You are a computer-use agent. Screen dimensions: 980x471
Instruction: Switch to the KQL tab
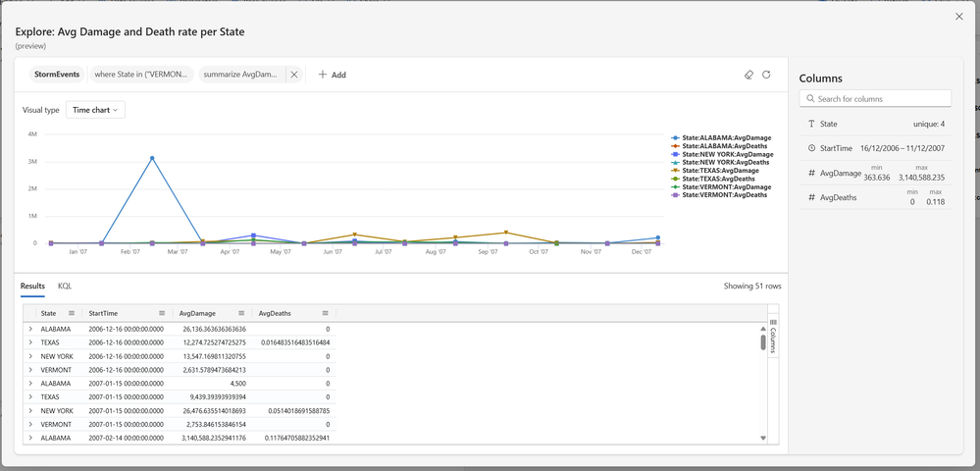[x=65, y=286]
